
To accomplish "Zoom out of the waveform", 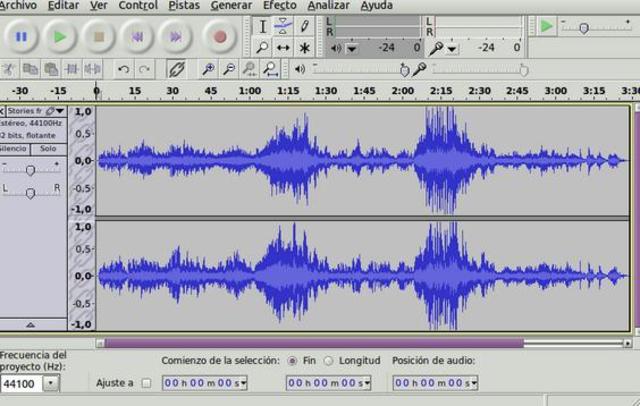I will (x=229, y=69).
